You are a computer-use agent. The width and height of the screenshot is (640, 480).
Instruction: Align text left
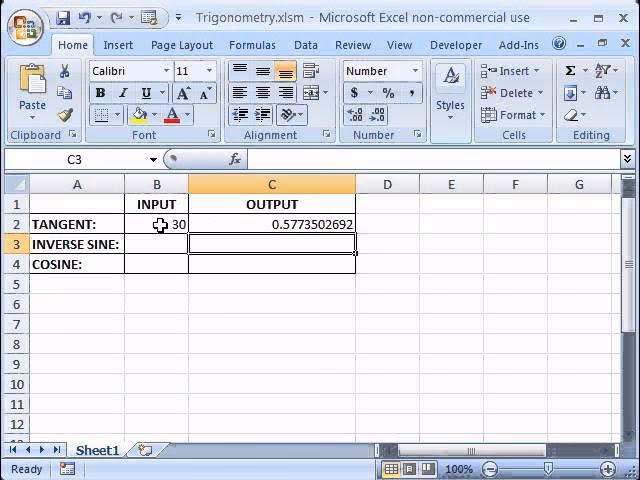[x=240, y=93]
